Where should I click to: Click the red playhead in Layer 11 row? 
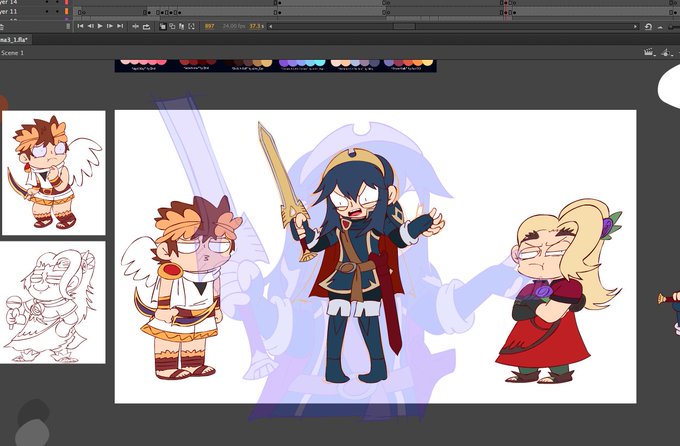pyautogui.click(x=506, y=12)
